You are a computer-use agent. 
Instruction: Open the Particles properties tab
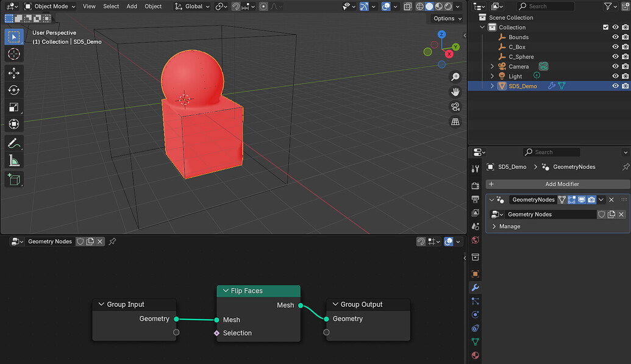coord(476,301)
